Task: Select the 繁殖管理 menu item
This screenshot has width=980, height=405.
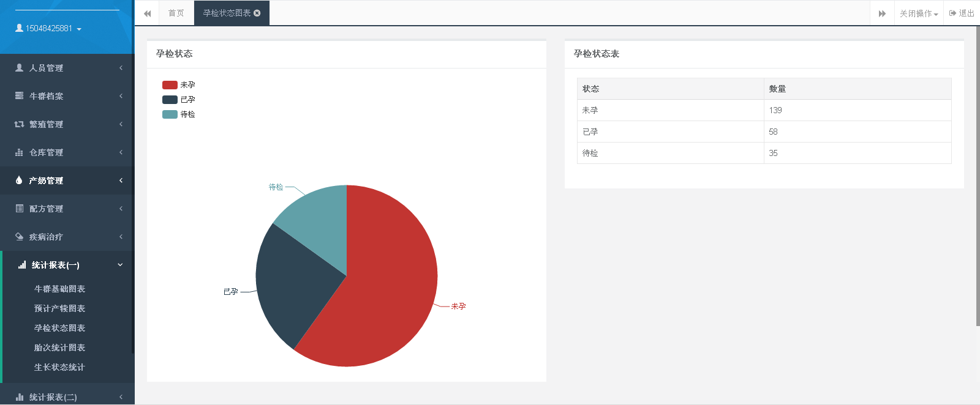Action: (x=67, y=124)
